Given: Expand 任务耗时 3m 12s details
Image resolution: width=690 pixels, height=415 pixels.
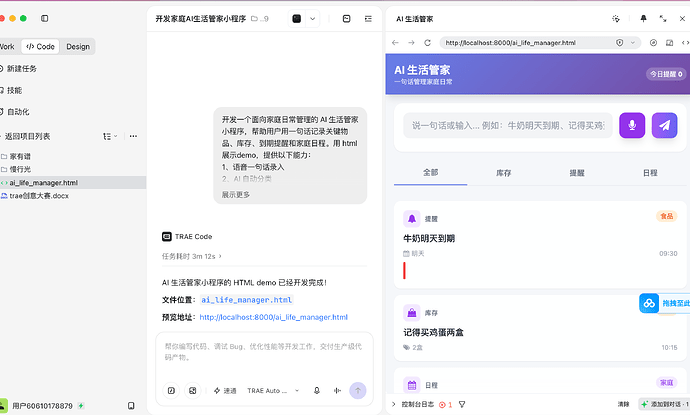Looking at the screenshot, I should tap(191, 256).
